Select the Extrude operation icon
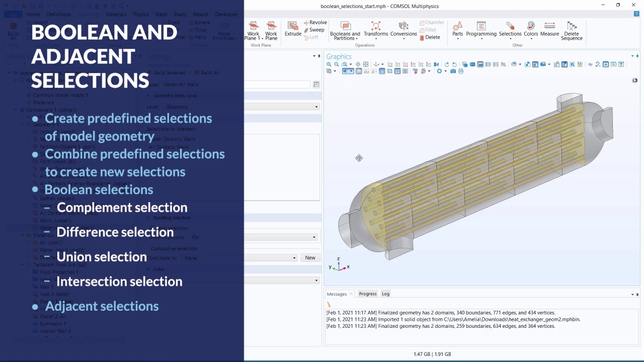Image resolution: width=644 pixels, height=362 pixels. click(293, 29)
